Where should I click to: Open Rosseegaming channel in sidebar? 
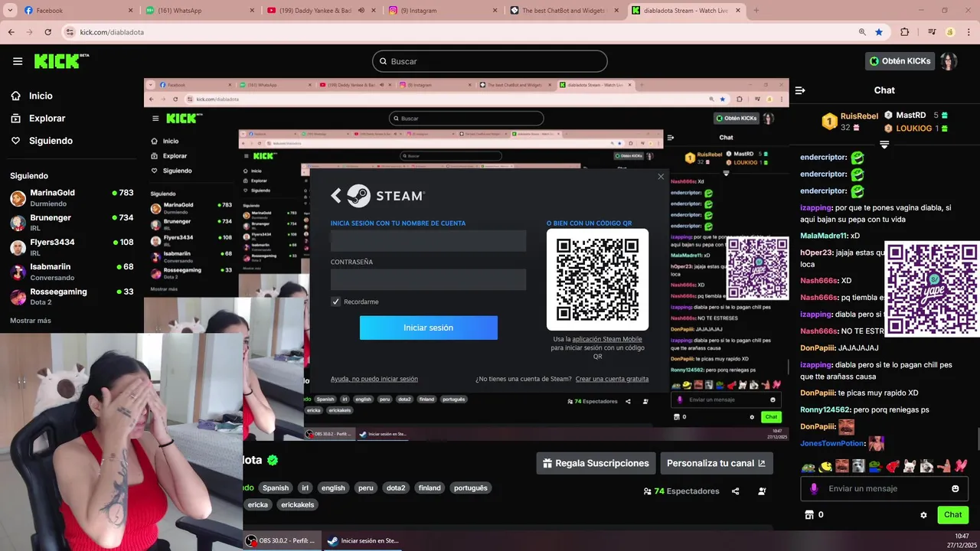click(72, 296)
